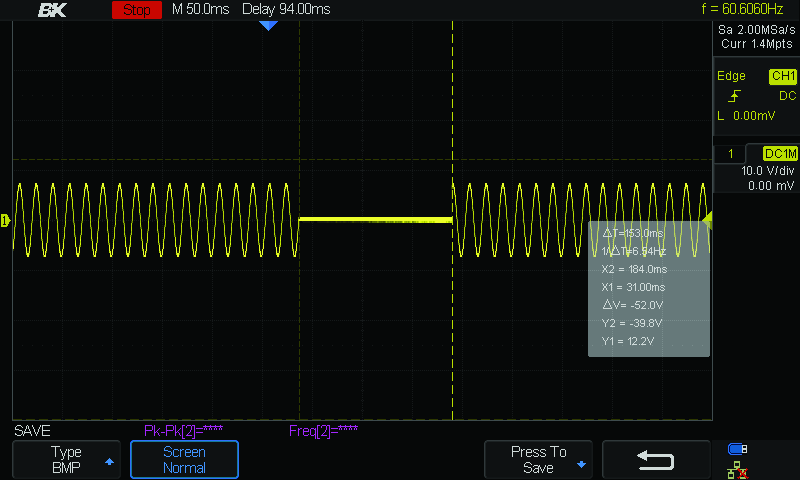Click the trigger level arrow at right edge

tap(707, 220)
